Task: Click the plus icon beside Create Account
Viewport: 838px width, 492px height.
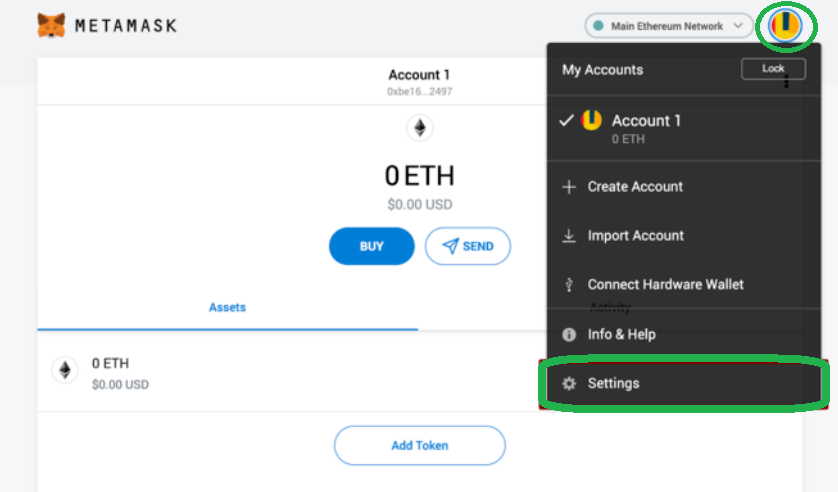Action: 569,187
